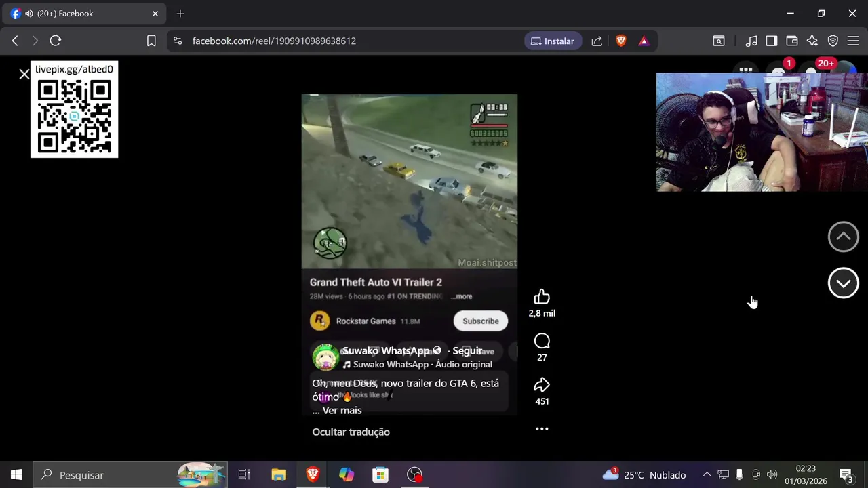Viewport: 868px width, 488px height.
Task: Open a new browser tab
Action: pyautogui.click(x=180, y=14)
